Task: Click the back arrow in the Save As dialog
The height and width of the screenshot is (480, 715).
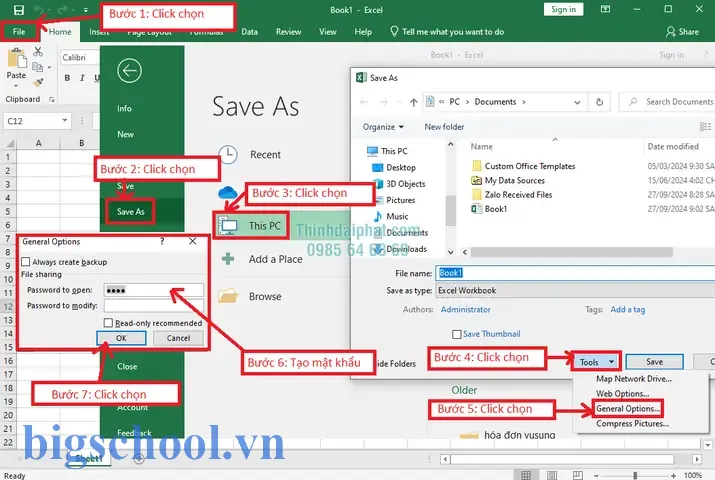Action: 364,102
